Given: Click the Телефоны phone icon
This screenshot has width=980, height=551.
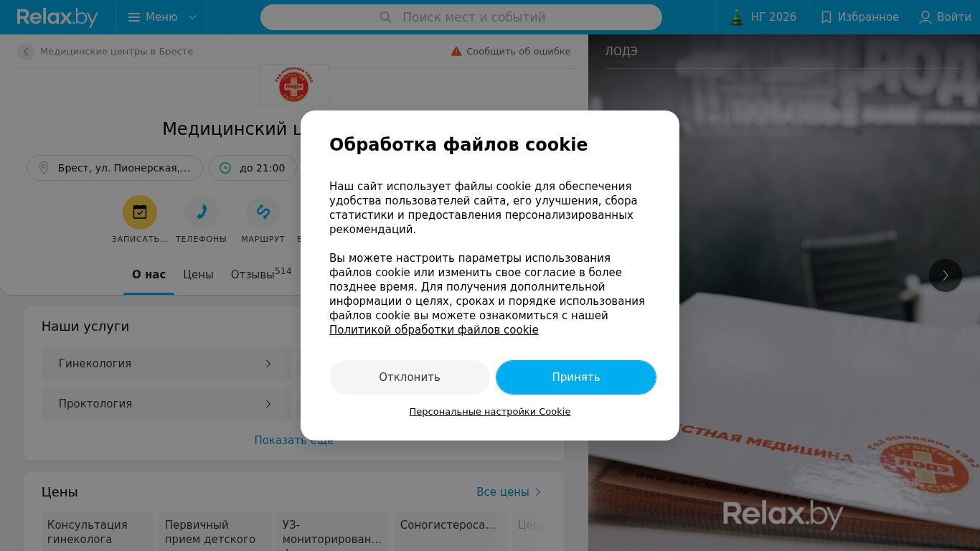Looking at the screenshot, I should tap(202, 212).
